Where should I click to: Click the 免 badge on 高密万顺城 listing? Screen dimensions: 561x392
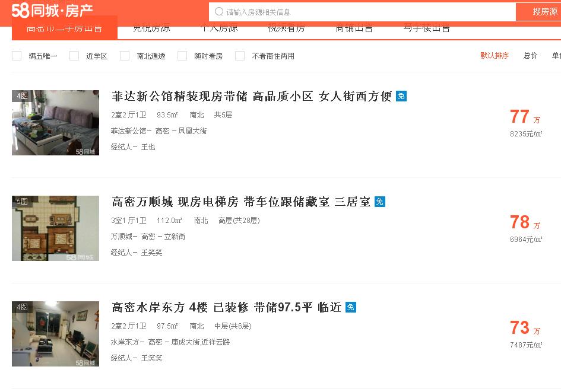(379, 202)
